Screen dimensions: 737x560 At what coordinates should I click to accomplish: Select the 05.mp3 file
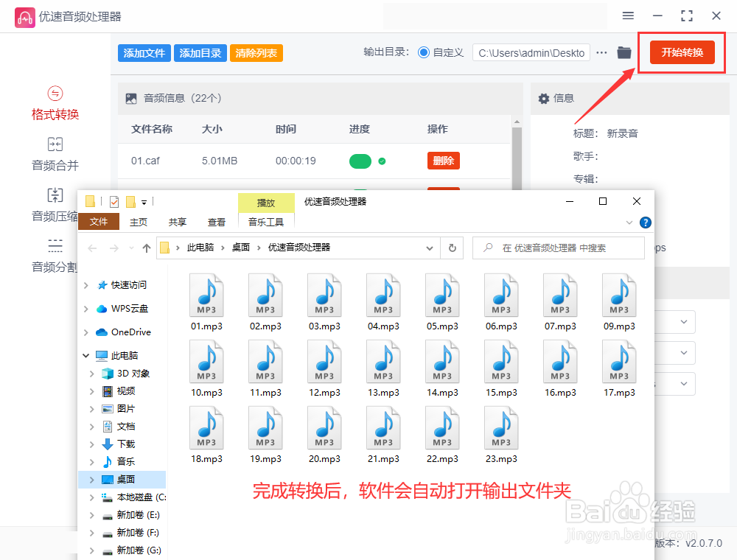tap(442, 302)
